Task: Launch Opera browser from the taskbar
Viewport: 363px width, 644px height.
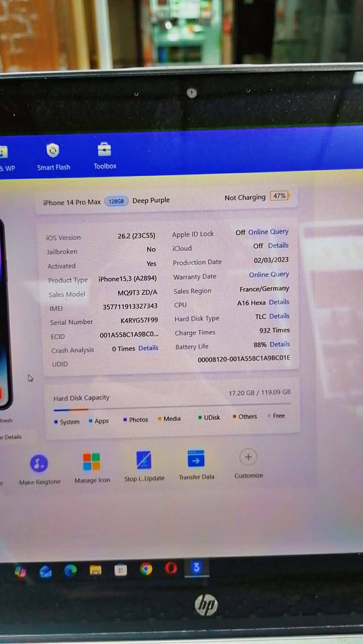Action: pos(171,568)
